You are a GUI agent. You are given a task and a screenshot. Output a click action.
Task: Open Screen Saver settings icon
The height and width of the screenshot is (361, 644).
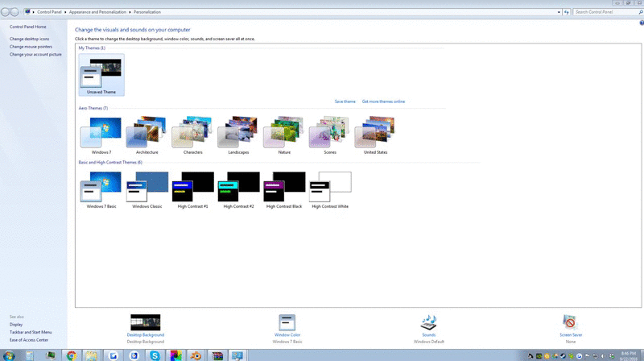[x=570, y=322]
